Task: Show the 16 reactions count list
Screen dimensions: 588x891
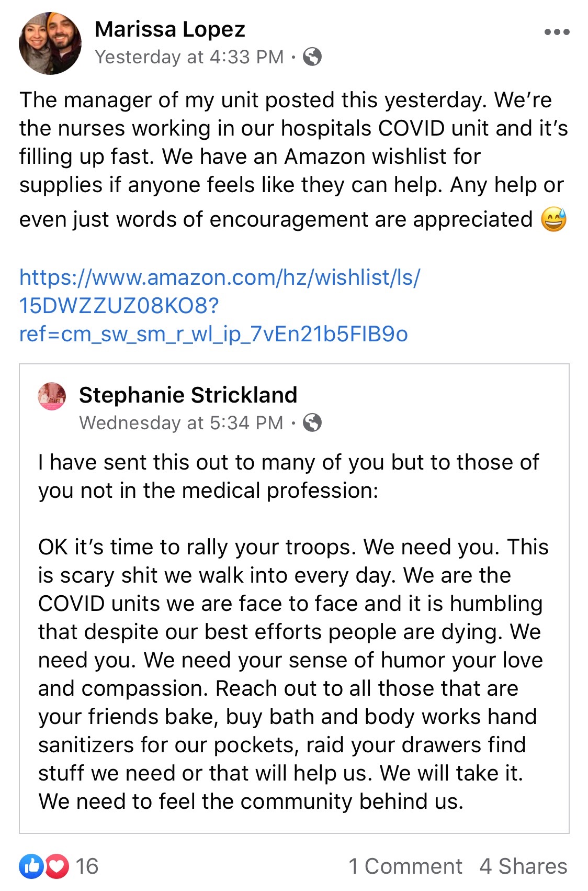Action: coord(87,866)
